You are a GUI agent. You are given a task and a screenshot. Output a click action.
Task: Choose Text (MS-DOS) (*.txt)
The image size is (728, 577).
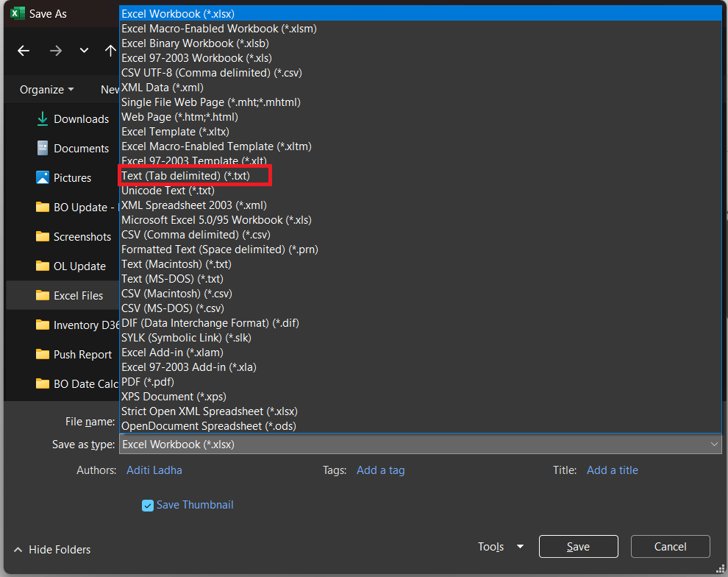coord(420,279)
